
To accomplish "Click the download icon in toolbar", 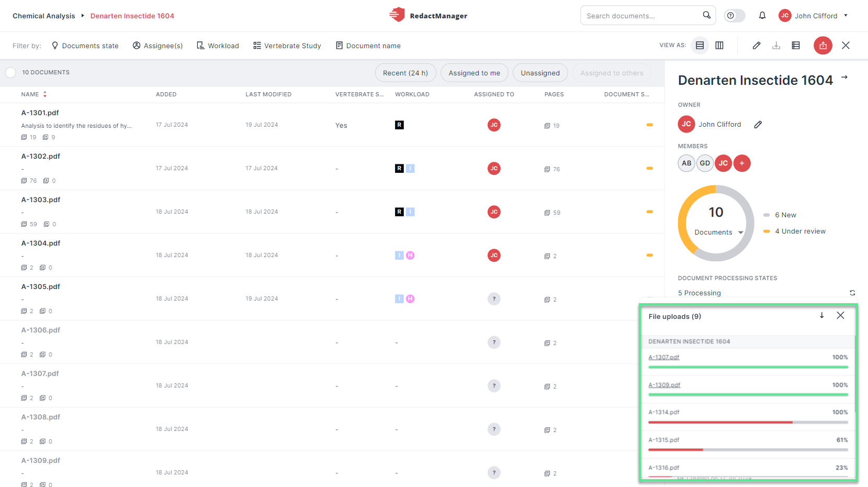I will click(776, 46).
